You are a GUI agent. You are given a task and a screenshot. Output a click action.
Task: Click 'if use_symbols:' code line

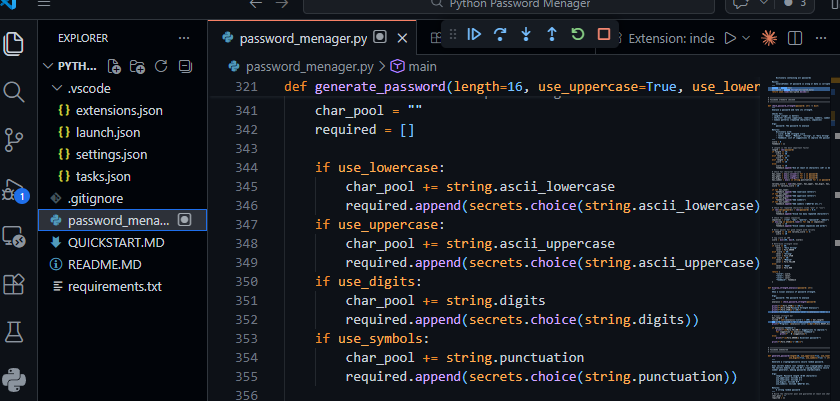point(372,338)
